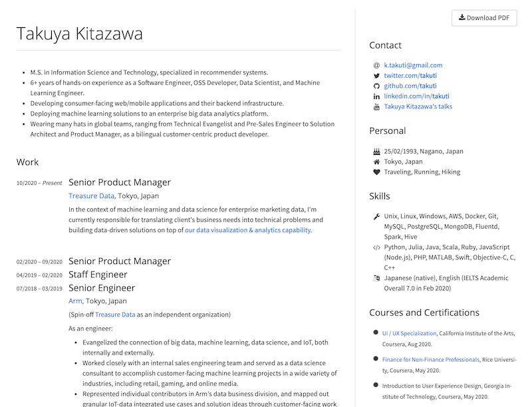Click the heart icon beside hobbies
The width and height of the screenshot is (532, 407).
(376, 172)
